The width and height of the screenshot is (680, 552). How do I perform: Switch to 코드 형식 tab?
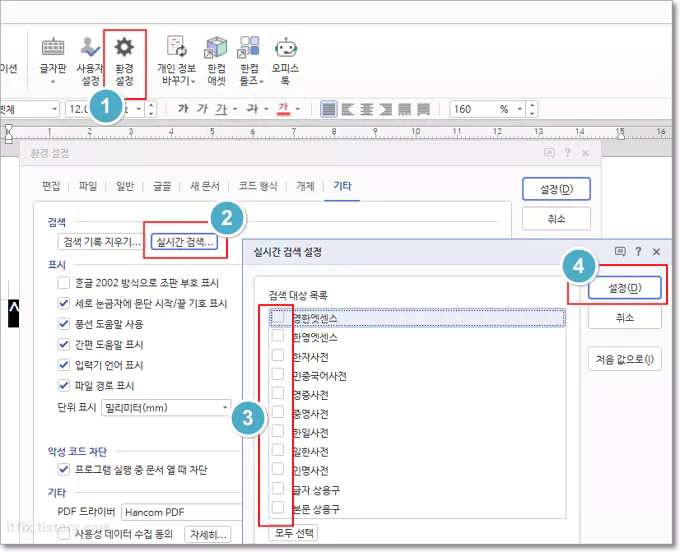point(258,186)
